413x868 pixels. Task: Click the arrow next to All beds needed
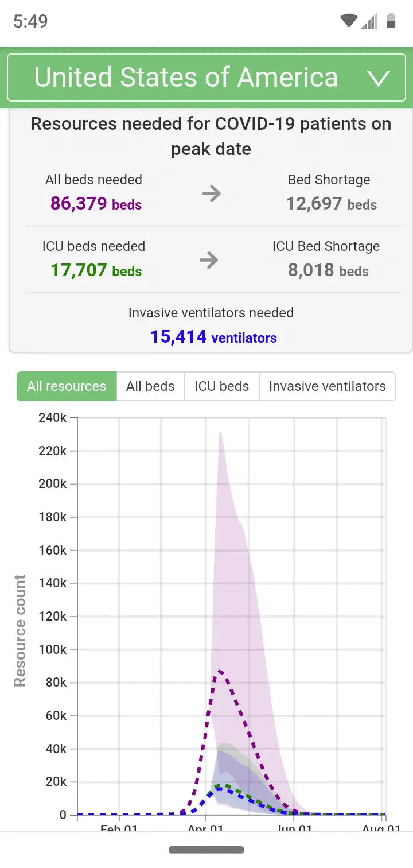point(212,194)
